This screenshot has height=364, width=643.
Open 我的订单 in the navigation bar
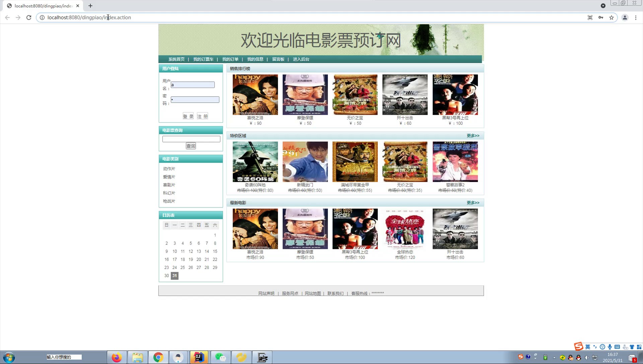230,59
